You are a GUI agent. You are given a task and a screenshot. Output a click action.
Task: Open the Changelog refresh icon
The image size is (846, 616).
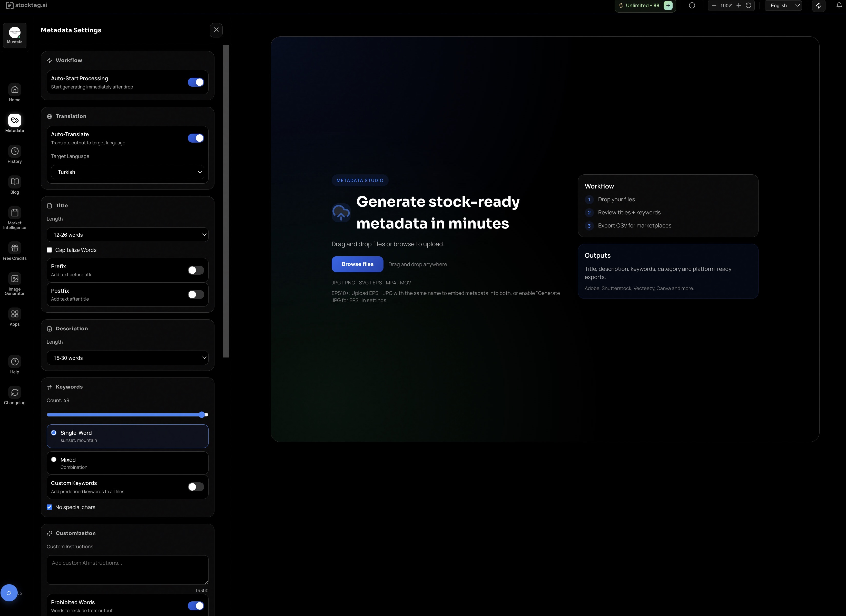tap(15, 392)
